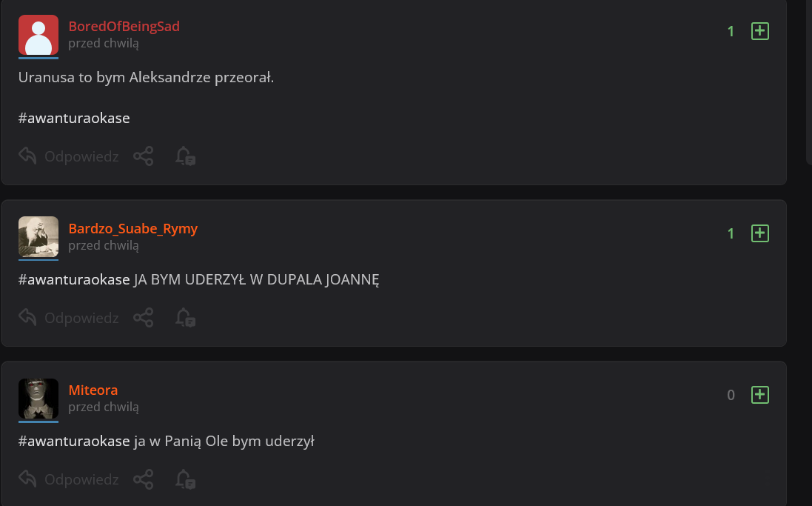Click BoredOfBeingSad's red avatar
The height and width of the screenshot is (506, 812).
click(38, 36)
